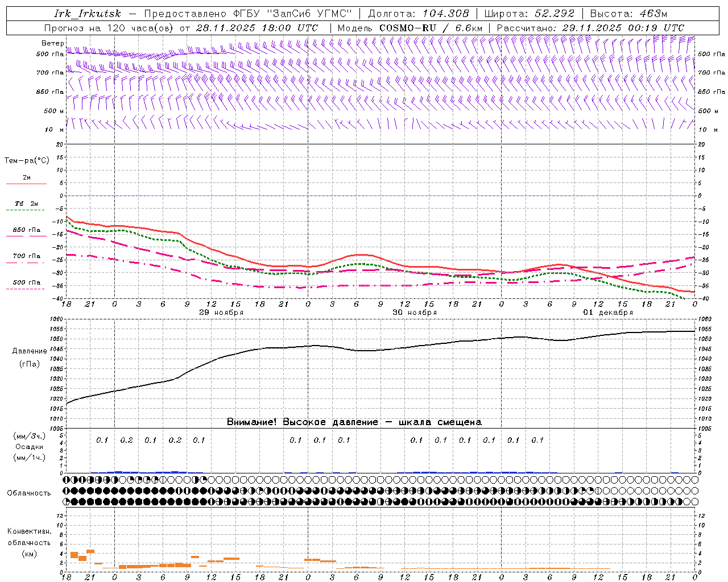This screenshot has height=582, width=728.
Task: Click the Облачность cloud cover label
Action: (29, 493)
